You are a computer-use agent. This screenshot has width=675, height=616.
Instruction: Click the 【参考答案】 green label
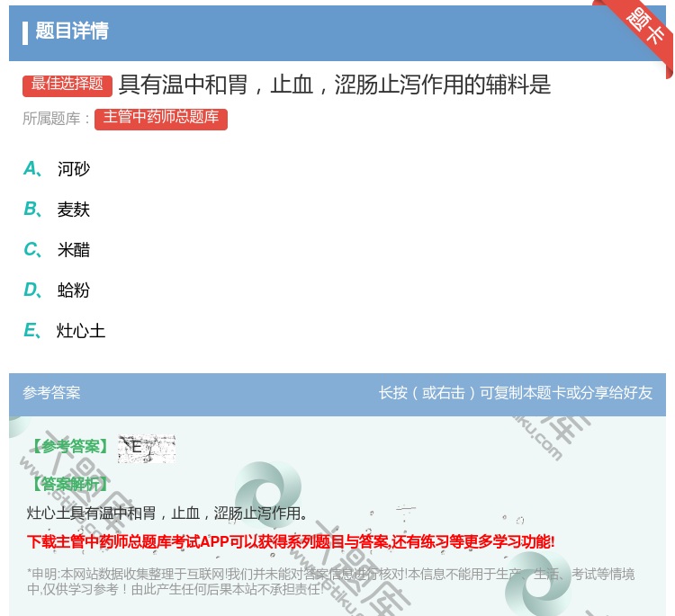[68, 447]
